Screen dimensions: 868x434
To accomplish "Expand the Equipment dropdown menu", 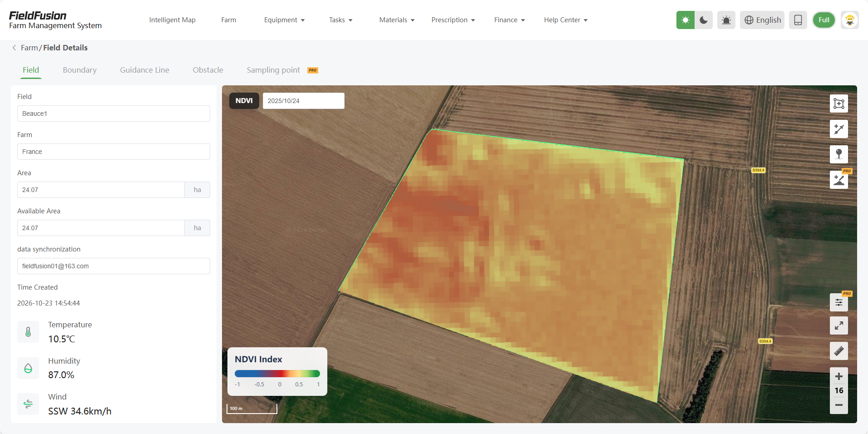I will coord(284,20).
